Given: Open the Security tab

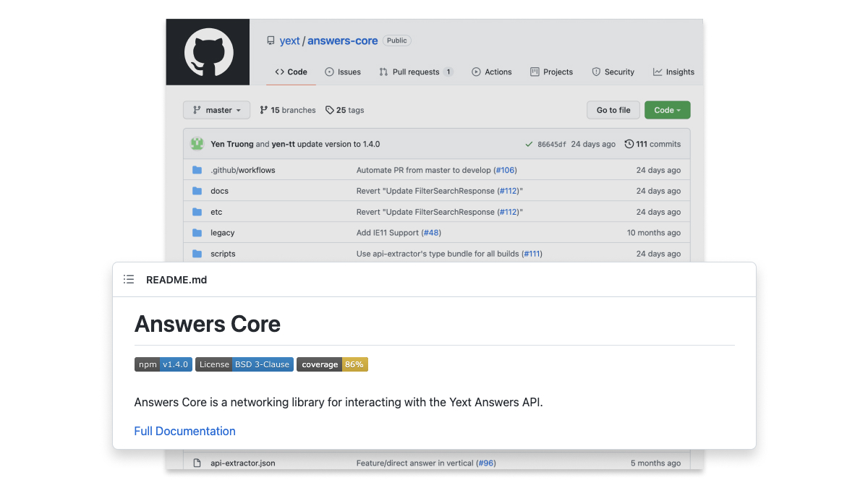Looking at the screenshot, I should [613, 72].
